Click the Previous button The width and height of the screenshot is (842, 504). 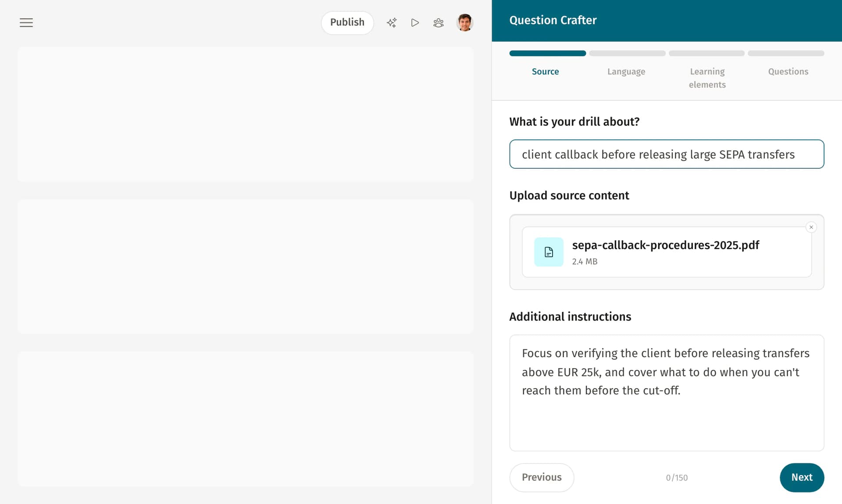point(542,478)
